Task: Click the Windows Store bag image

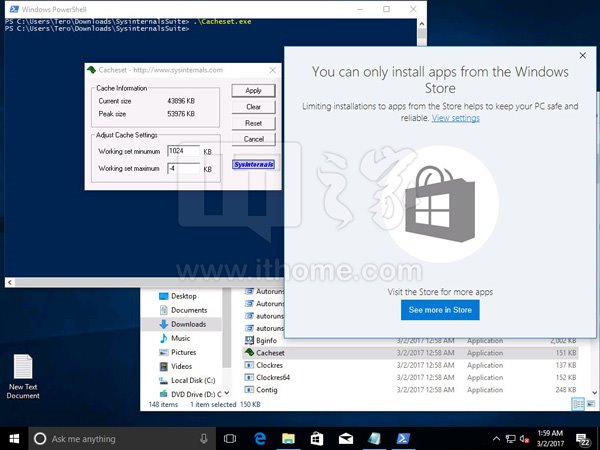Action: click(440, 205)
